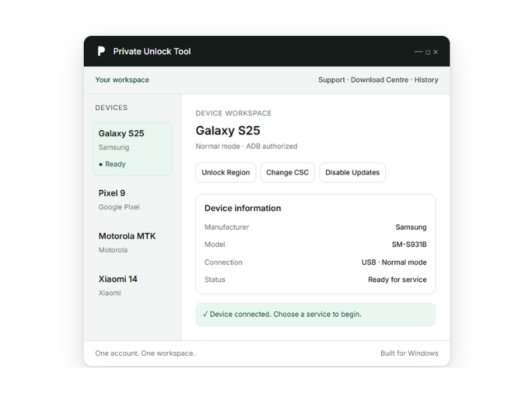The width and height of the screenshot is (532, 399).
Task: Go to Download Centre
Action: (379, 80)
